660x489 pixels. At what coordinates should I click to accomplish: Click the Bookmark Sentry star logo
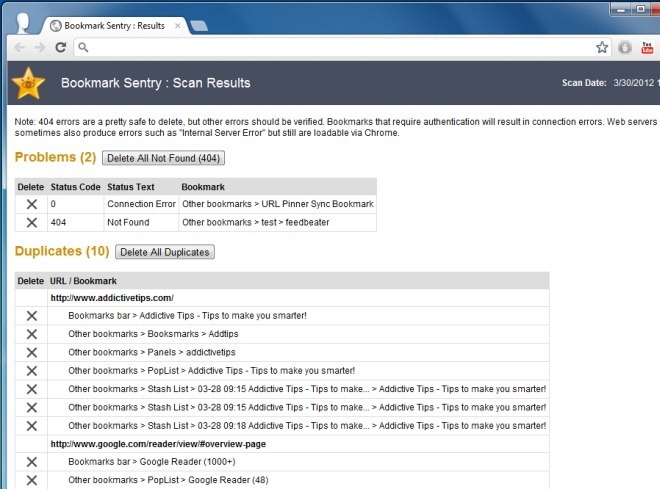coord(28,83)
